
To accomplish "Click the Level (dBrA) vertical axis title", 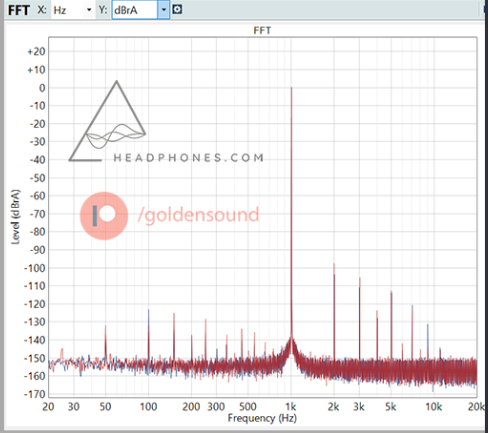I will coord(16,217).
